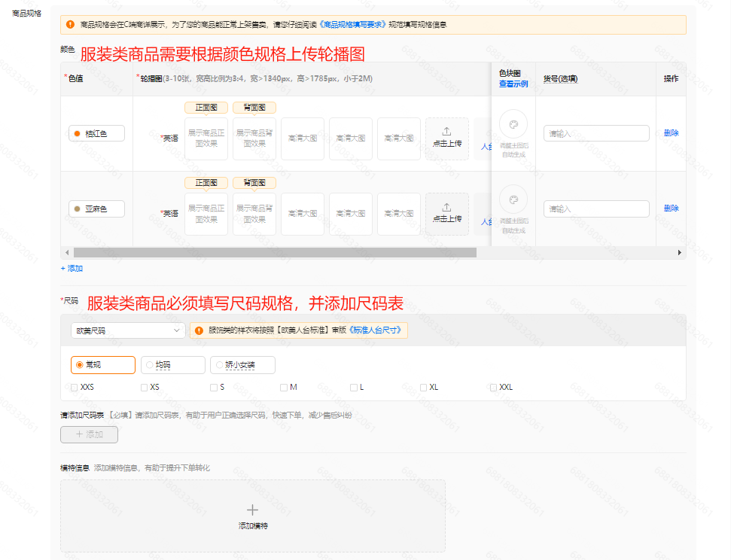Check the XXS size checkbox
Viewport: 731px width, 560px height.
tap(74, 388)
